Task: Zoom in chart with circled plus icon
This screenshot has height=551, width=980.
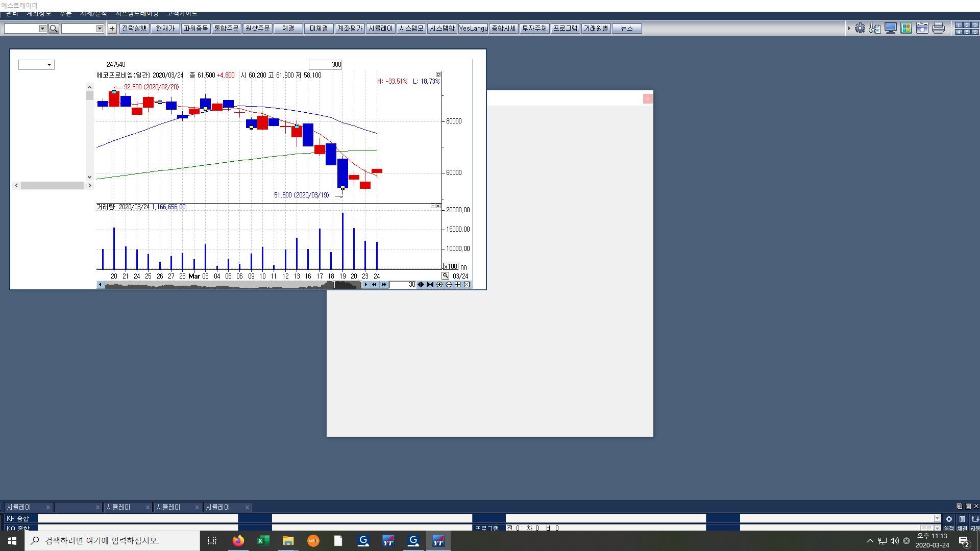Action: (439, 285)
